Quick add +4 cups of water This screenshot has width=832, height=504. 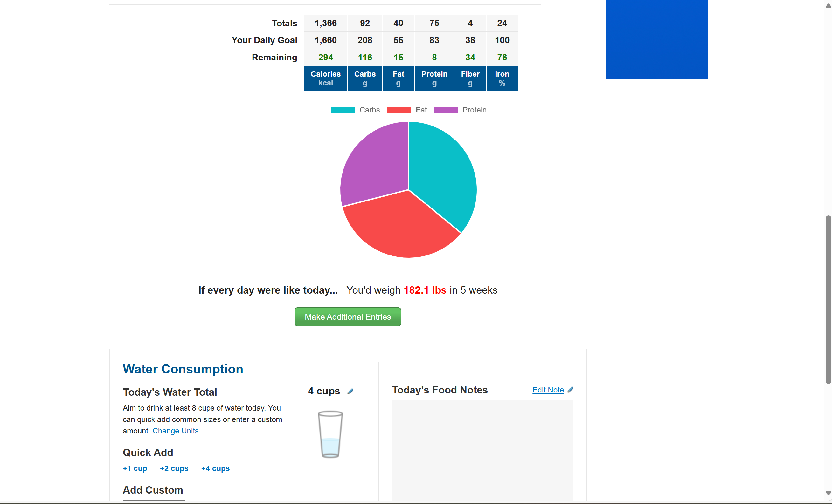[x=215, y=468]
